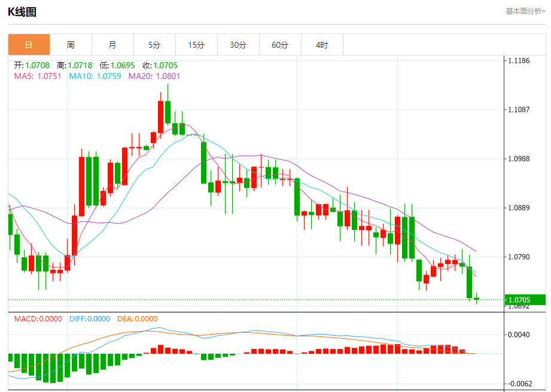Click the 1.1087 price axis label
551x392 pixels.
pyautogui.click(x=519, y=110)
